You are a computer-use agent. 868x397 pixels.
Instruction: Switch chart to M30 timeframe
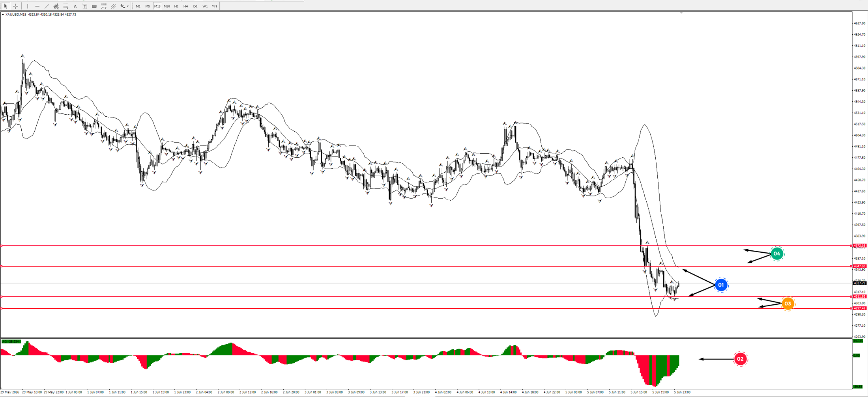[x=167, y=6]
